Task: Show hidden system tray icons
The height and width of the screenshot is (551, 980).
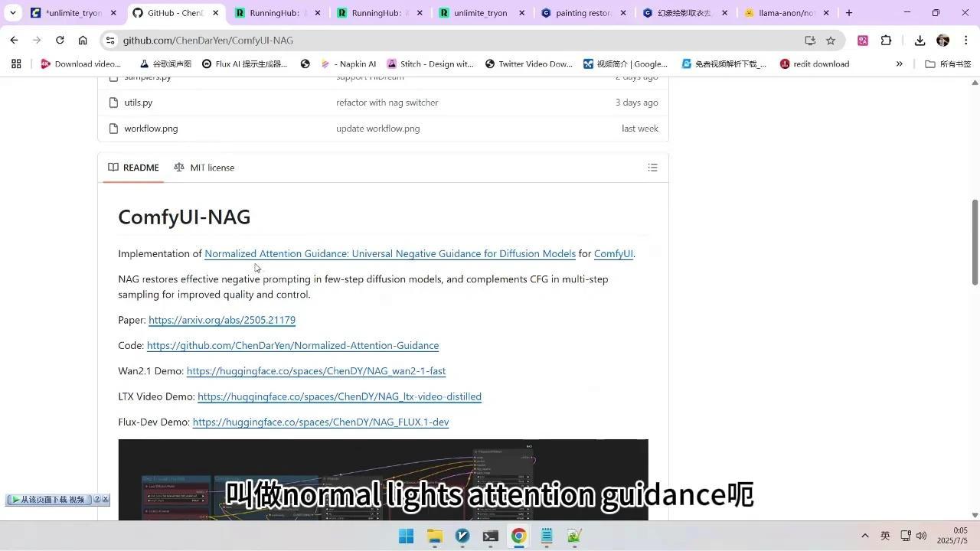Action: coord(865,536)
